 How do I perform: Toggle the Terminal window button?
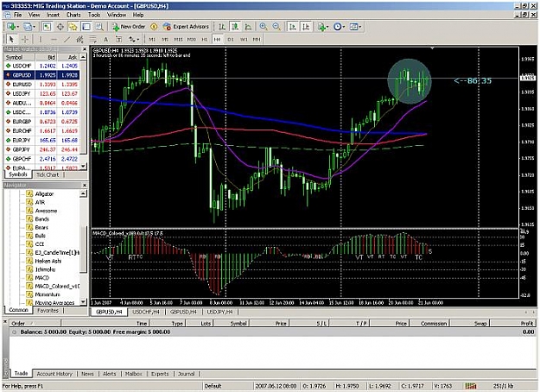coord(86,27)
